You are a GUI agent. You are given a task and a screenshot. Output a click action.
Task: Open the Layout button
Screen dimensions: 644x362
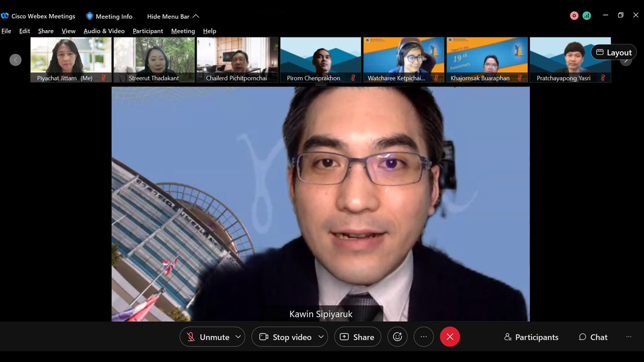(x=613, y=52)
